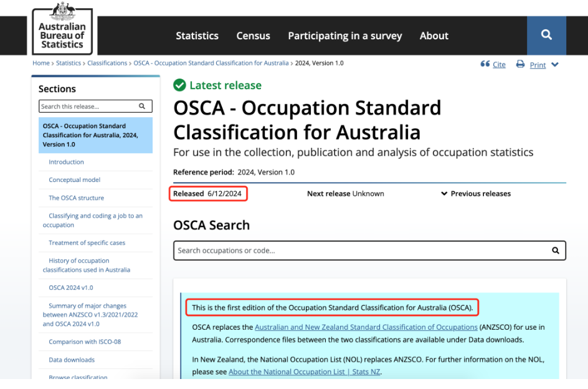588x389 pixels.
Task: Click the Print link
Action: tap(538, 65)
